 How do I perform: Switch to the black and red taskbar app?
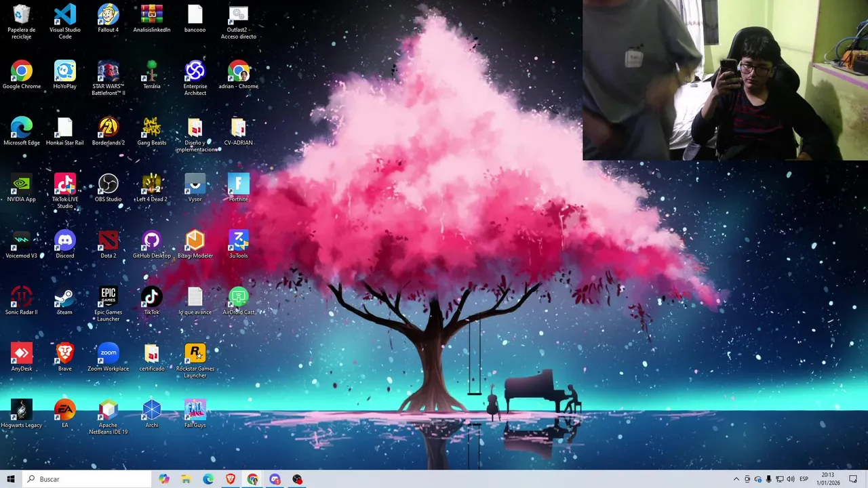coord(297,479)
